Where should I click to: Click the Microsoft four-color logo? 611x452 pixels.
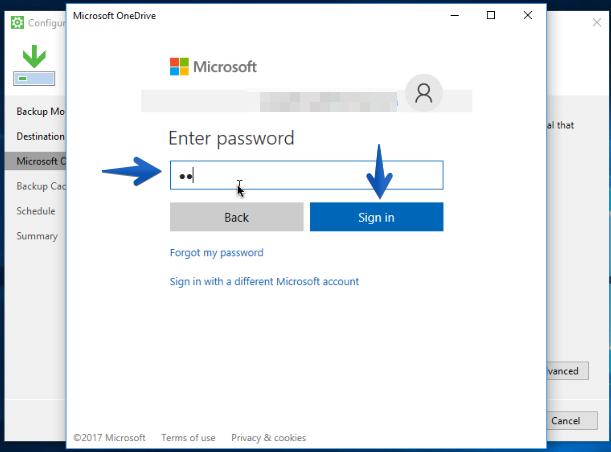pos(179,67)
